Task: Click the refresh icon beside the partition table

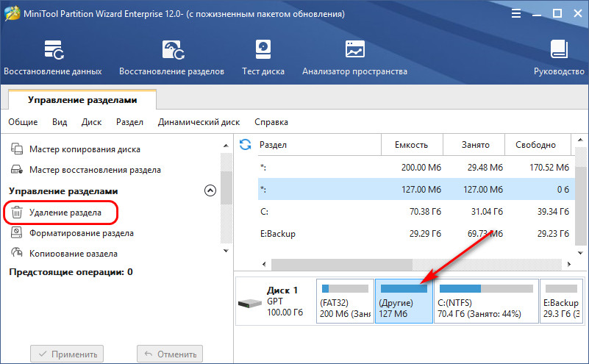Action: [246, 144]
